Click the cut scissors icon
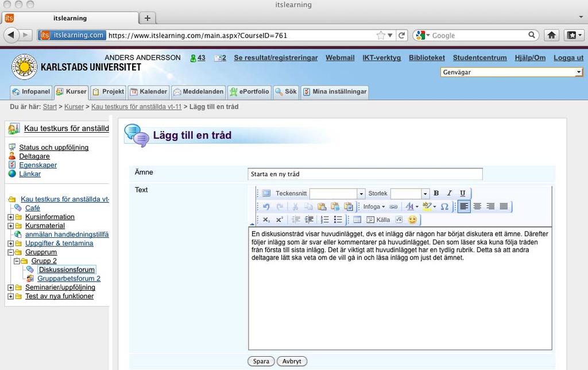Image resolution: width=588 pixels, height=370 pixels. 295,206
